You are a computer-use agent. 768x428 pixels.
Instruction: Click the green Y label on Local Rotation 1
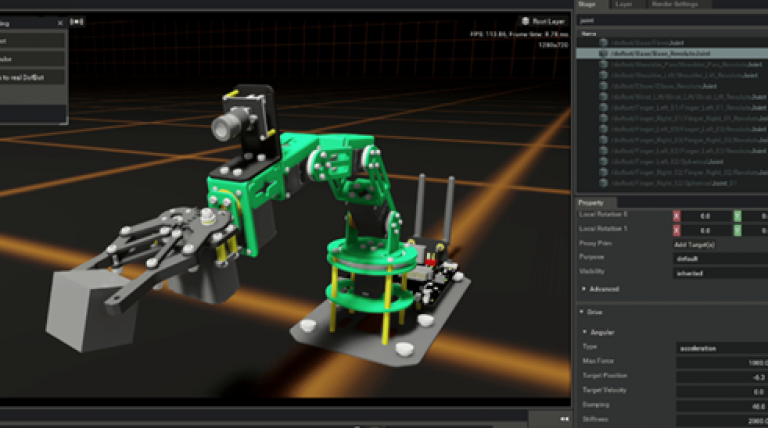point(737,230)
